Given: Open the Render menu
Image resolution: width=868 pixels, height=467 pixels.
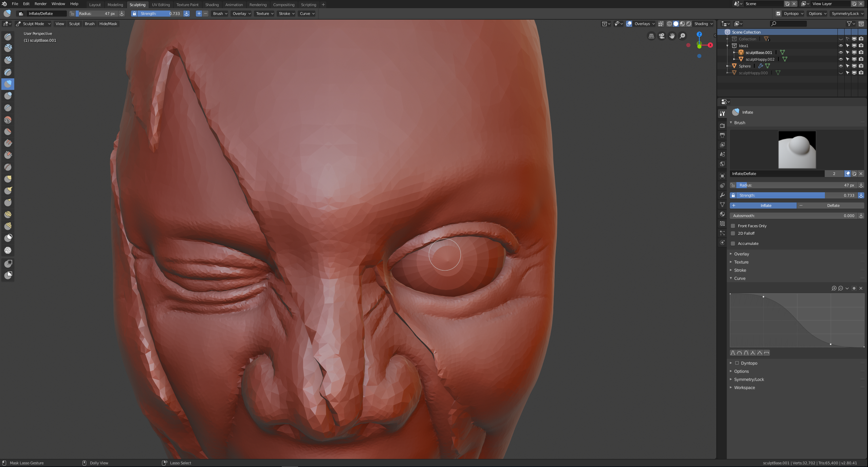Looking at the screenshot, I should tap(40, 4).
